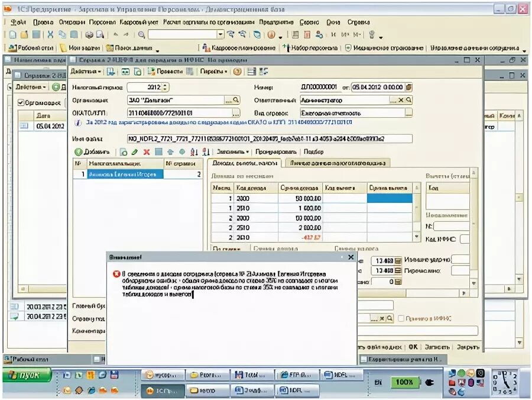The image size is (532, 400).
Task: Click the Save icon in main toolbar
Action: pos(36,34)
